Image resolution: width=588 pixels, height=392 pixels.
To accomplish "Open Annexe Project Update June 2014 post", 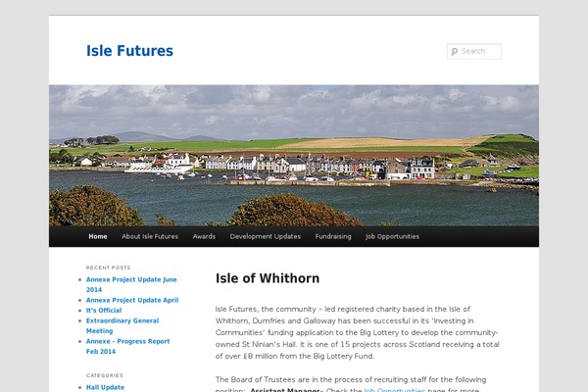I will coord(131,284).
